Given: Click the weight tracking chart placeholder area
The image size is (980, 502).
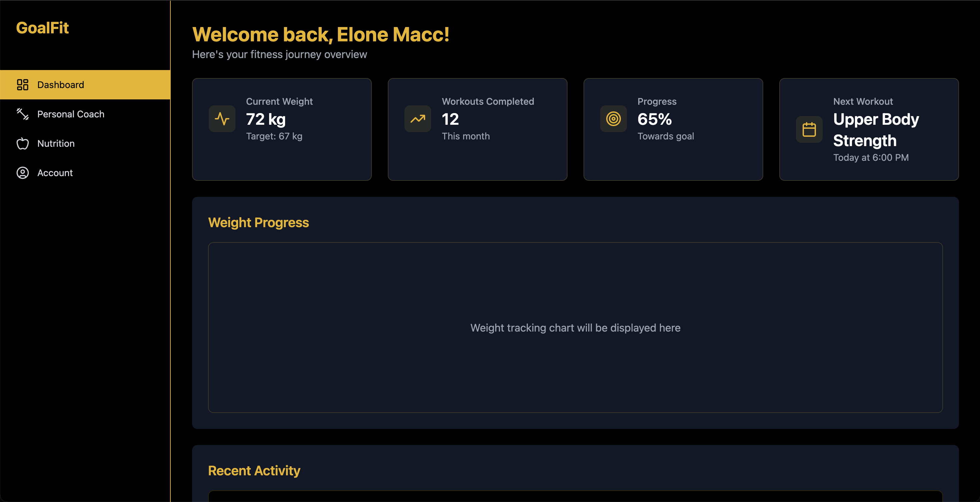Looking at the screenshot, I should coord(575,327).
